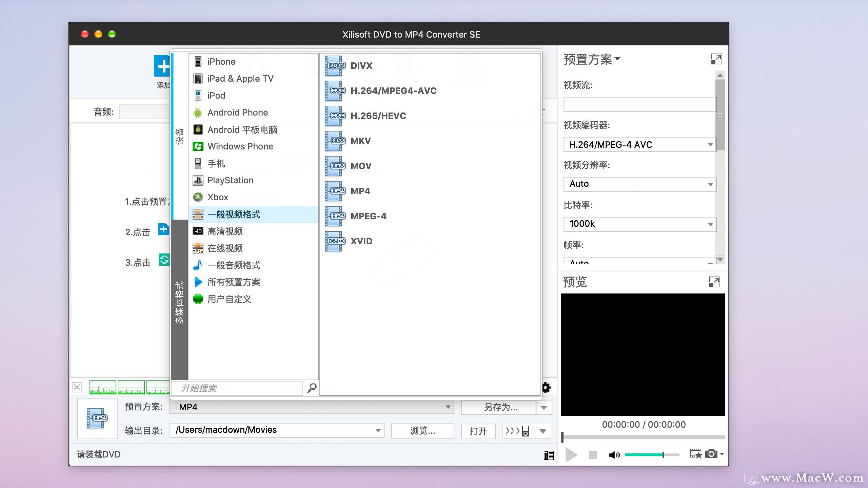Click the green zoom window button
Screen dimensions: 868x488
pos(112,34)
